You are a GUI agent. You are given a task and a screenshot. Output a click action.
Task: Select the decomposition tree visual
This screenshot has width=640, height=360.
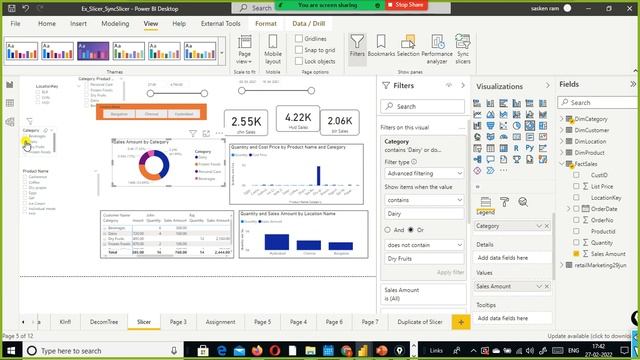(477, 160)
